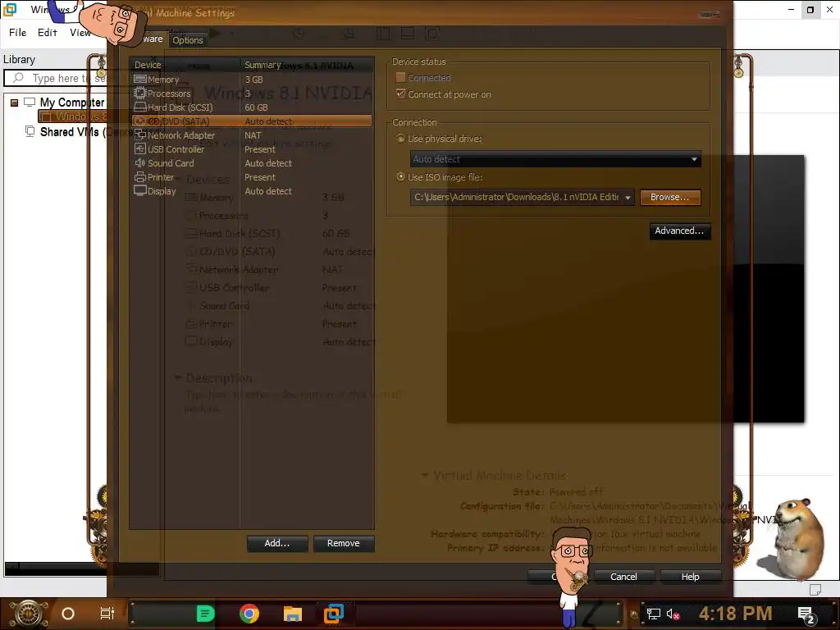Select the CD/DVD (SATA) row

tap(252, 121)
